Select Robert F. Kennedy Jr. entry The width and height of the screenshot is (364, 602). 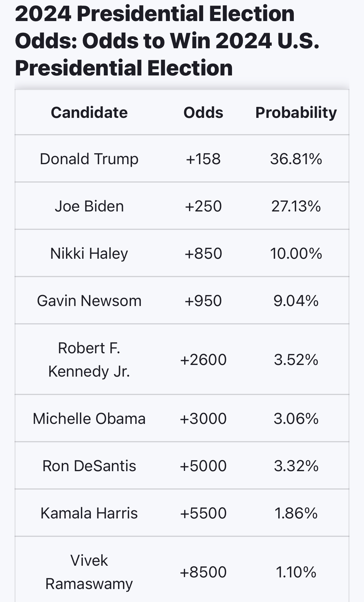tap(89, 359)
